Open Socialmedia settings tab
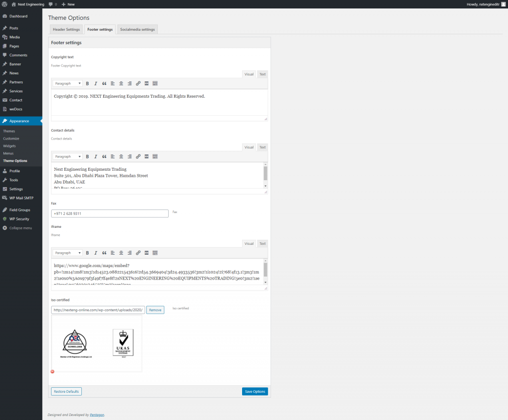This screenshot has height=420, width=508. [x=137, y=29]
